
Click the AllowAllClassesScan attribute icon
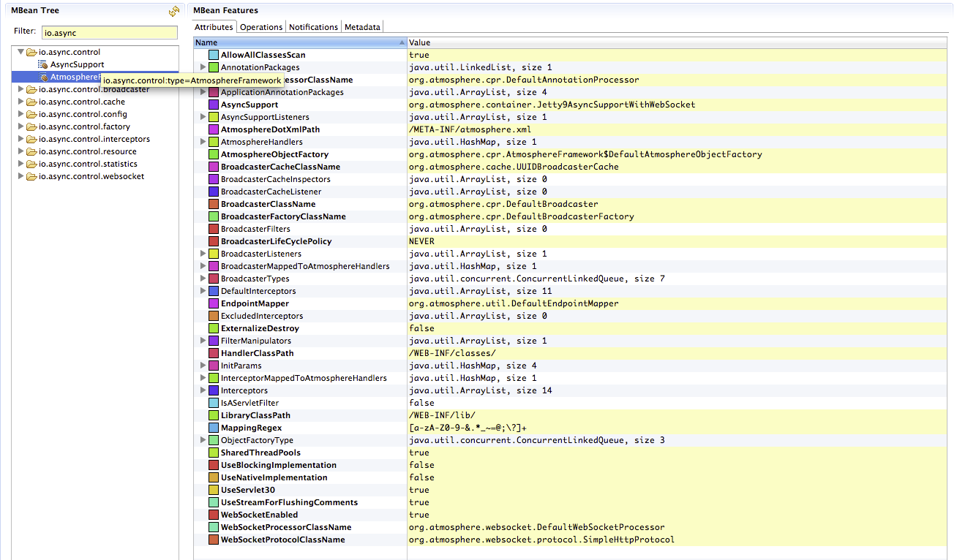[x=214, y=55]
